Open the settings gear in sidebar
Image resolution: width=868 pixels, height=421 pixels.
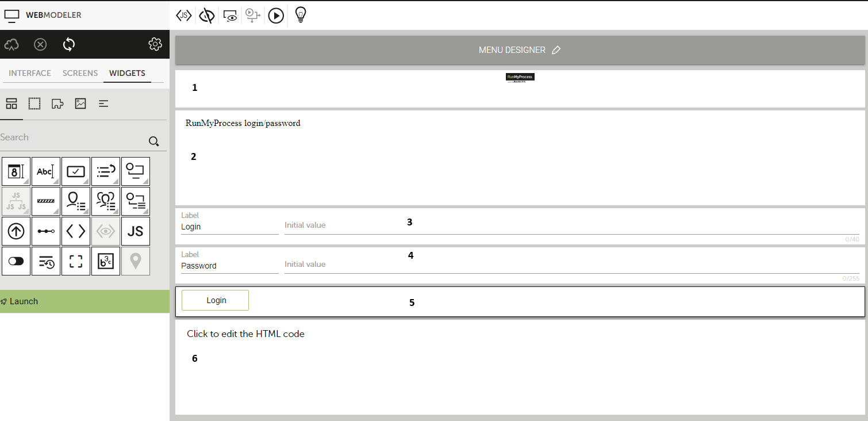(x=155, y=44)
